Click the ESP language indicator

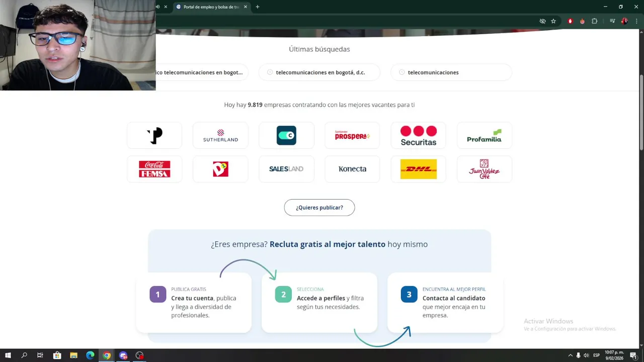596,355
